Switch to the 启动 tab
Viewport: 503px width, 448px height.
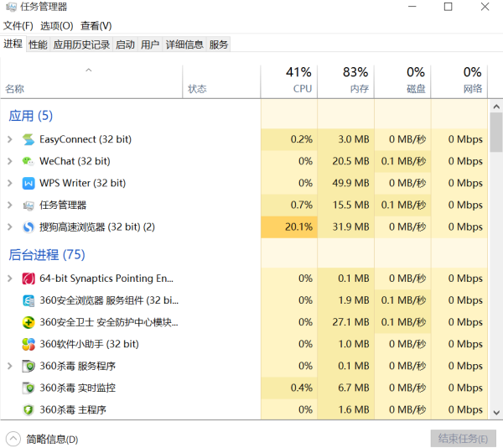125,44
